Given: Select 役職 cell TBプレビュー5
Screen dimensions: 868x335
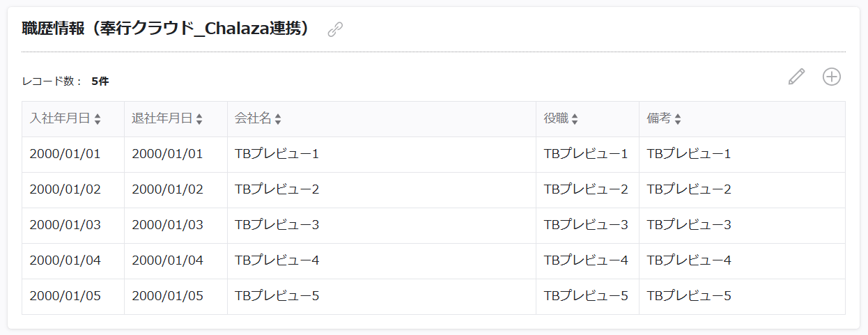Looking at the screenshot, I should [x=587, y=297].
